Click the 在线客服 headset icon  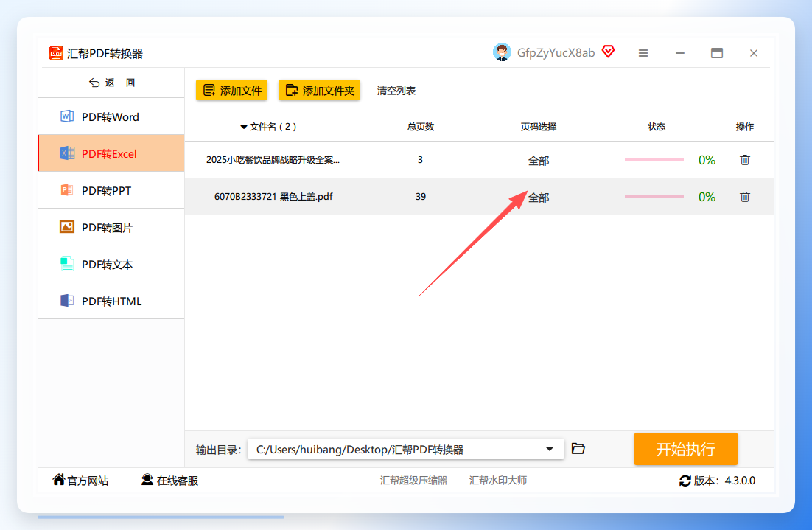(x=147, y=480)
